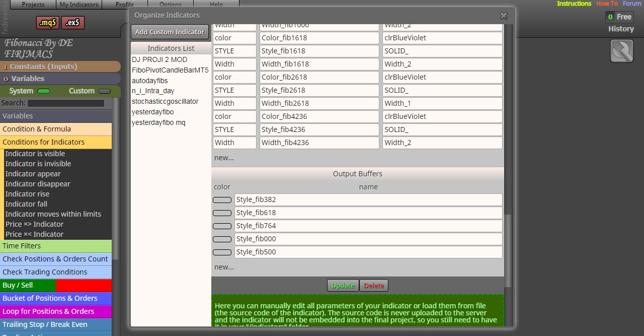Viewport: 644px width, 336px height.
Task: Click the Update button
Action: pyautogui.click(x=343, y=286)
